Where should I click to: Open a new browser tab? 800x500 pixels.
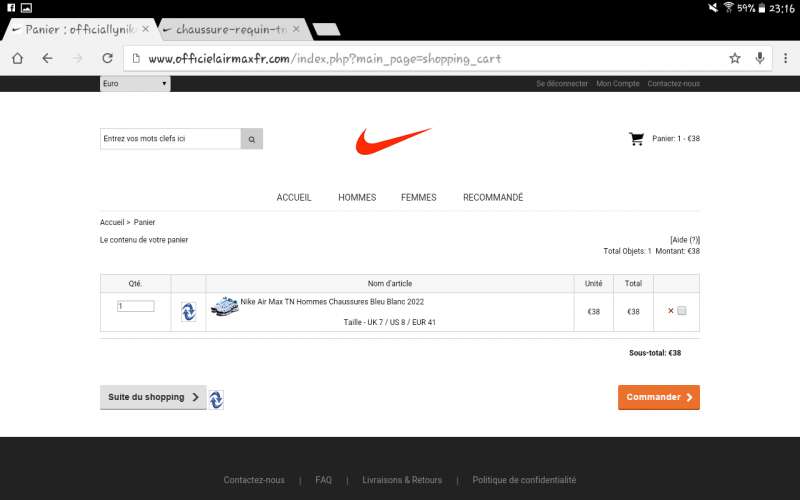pyautogui.click(x=327, y=30)
